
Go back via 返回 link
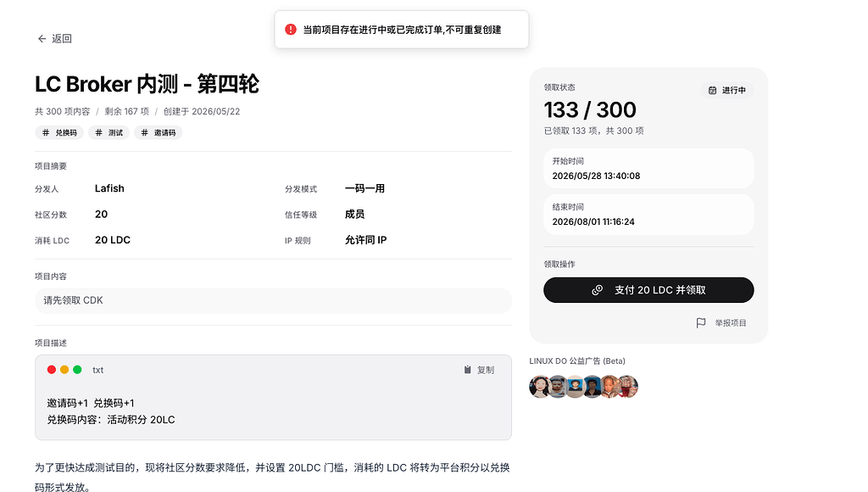[x=54, y=39]
